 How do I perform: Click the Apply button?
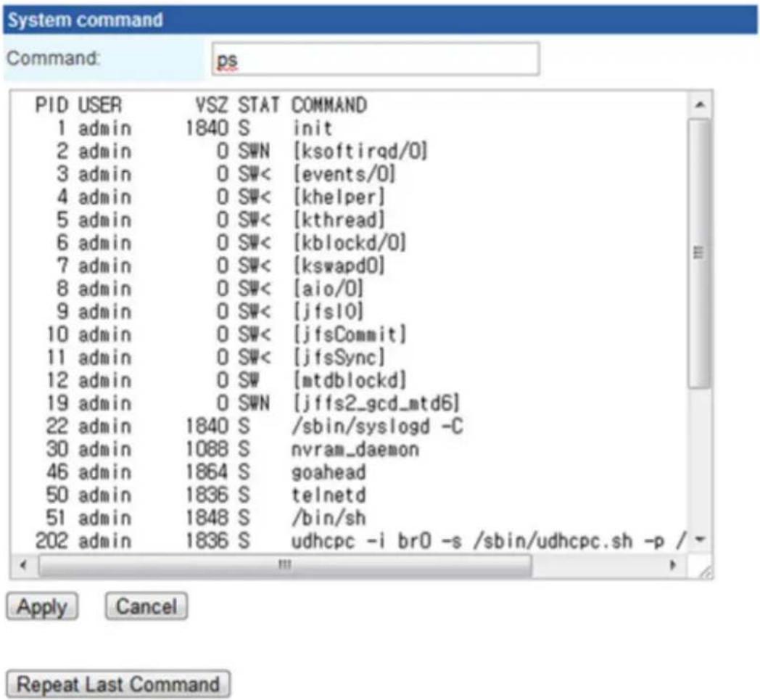42,606
